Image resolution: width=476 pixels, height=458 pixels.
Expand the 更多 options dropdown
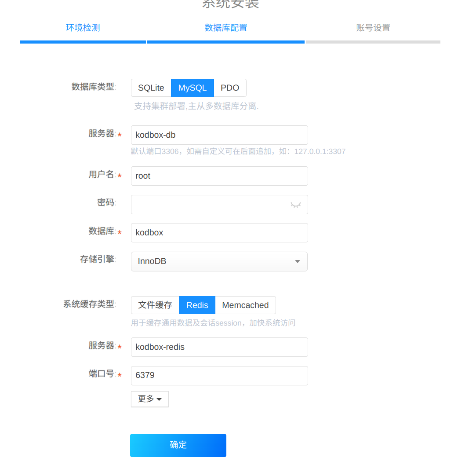(x=150, y=399)
